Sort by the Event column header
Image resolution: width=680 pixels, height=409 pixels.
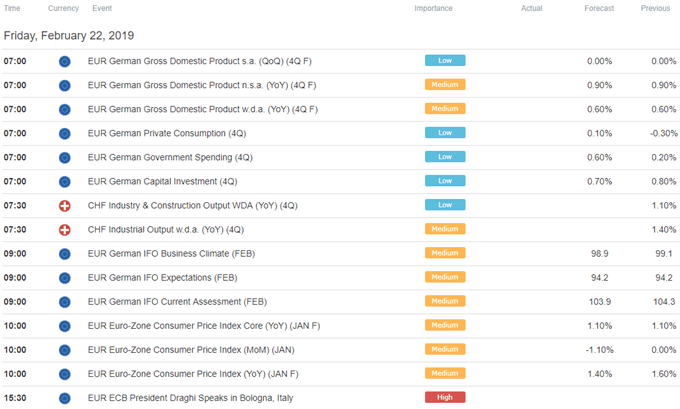pos(102,8)
